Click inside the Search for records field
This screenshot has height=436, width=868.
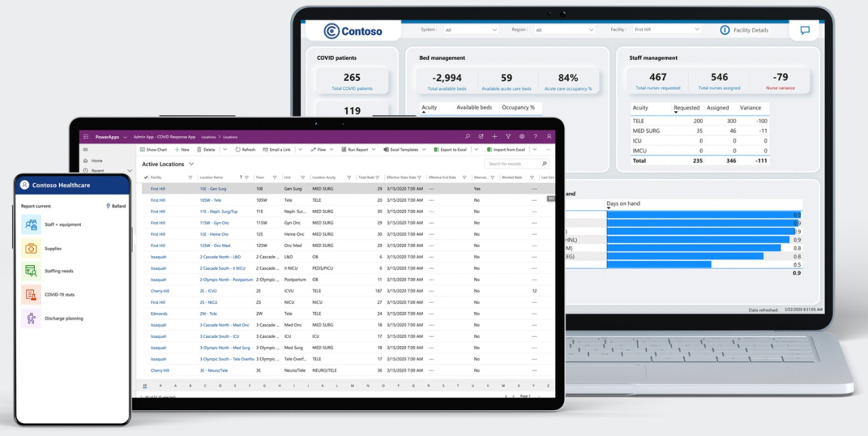[x=505, y=163]
